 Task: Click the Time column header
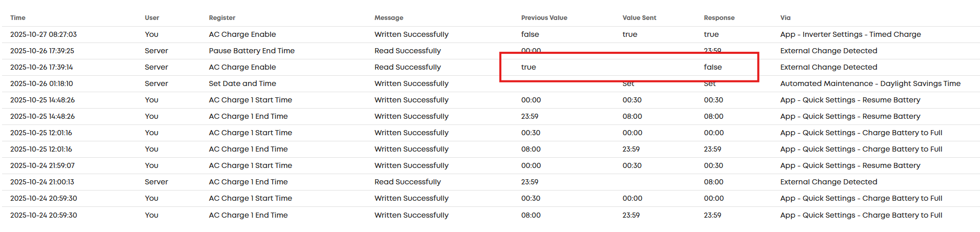(18, 18)
